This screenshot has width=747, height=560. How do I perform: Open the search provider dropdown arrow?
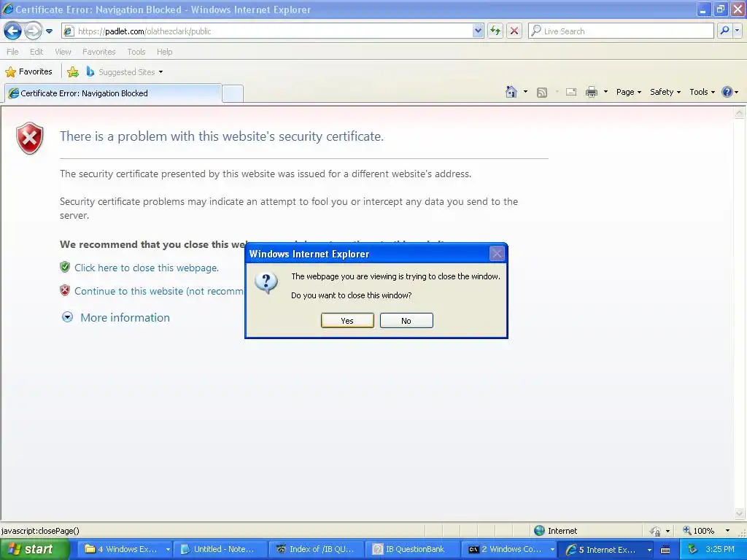(x=737, y=31)
